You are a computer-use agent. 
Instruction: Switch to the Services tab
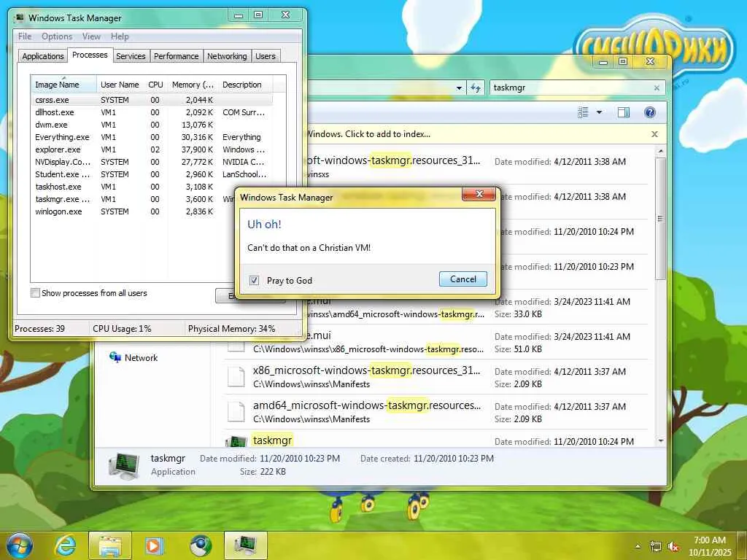click(x=131, y=56)
